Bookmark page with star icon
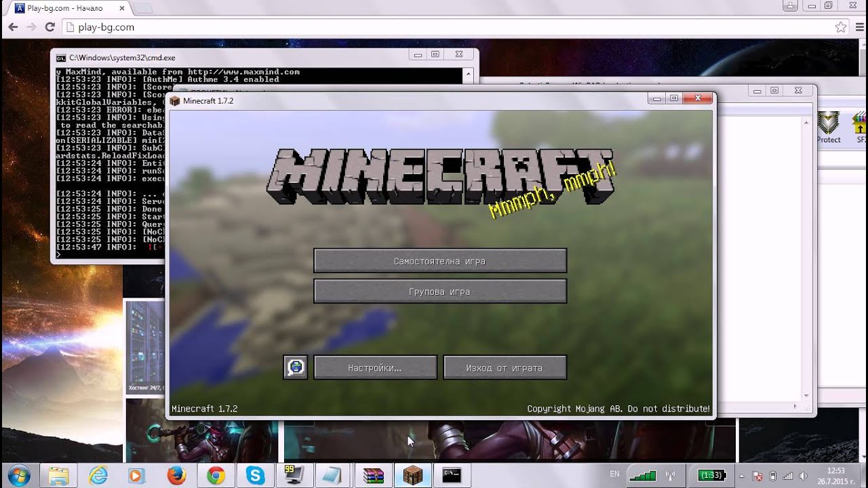The width and height of the screenshot is (868, 488). 841,27
